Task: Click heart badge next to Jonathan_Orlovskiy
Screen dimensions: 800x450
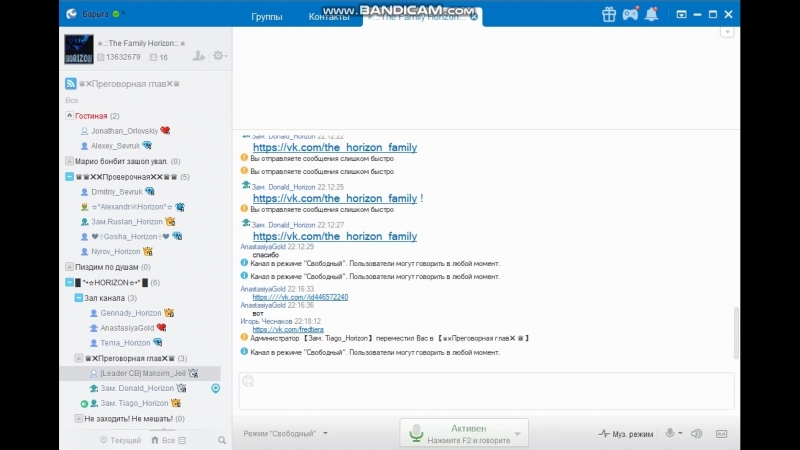Action: (165, 131)
